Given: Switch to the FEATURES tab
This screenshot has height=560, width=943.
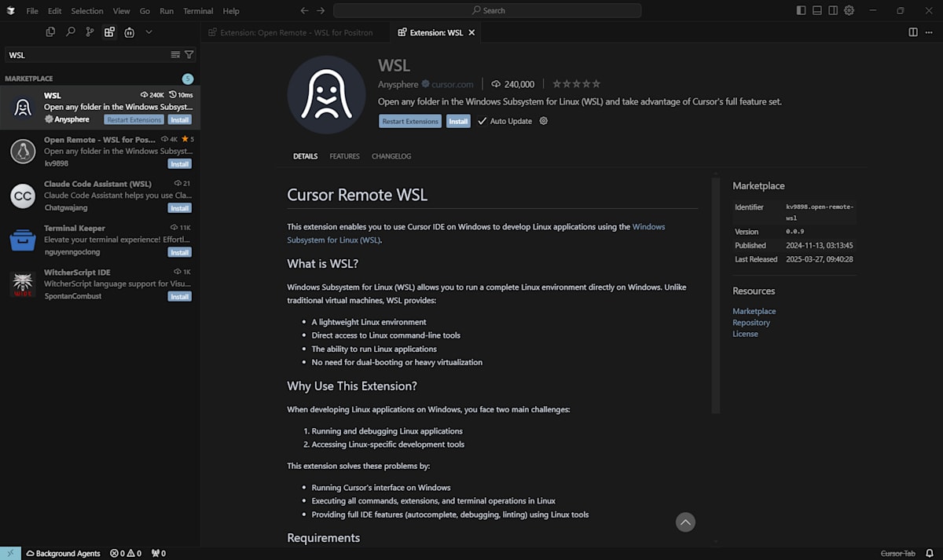Looking at the screenshot, I should 344,156.
